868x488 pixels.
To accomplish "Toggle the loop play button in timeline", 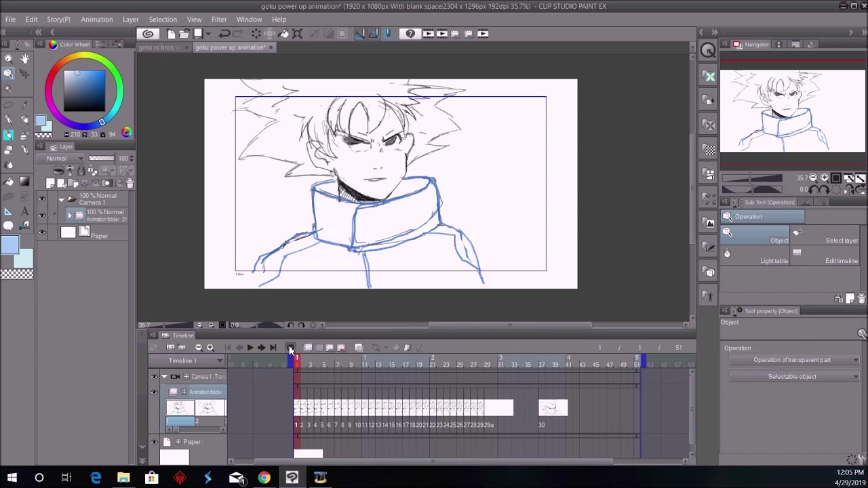I will 290,348.
